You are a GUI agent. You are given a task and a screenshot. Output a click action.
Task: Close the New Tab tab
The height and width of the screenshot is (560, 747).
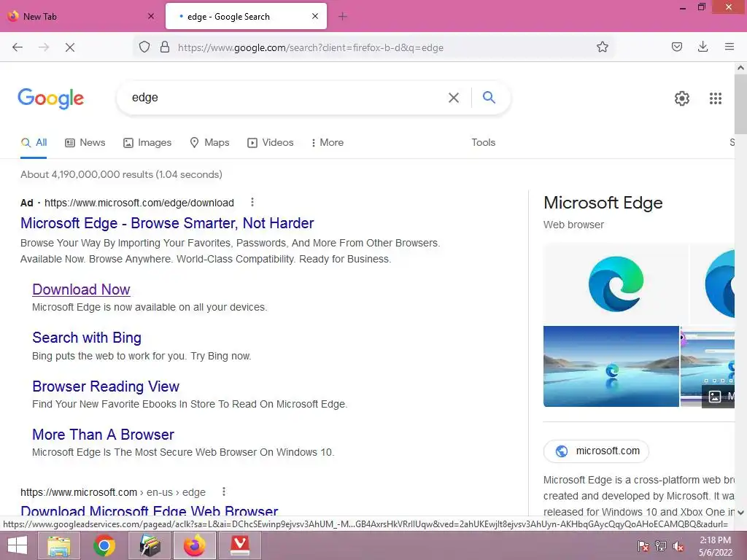(x=151, y=16)
